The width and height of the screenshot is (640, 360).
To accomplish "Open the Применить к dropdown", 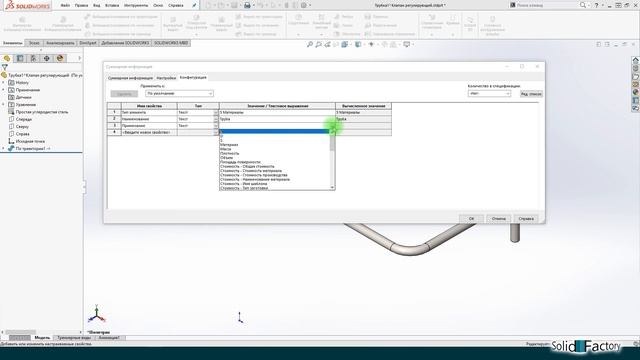I will [179, 93].
